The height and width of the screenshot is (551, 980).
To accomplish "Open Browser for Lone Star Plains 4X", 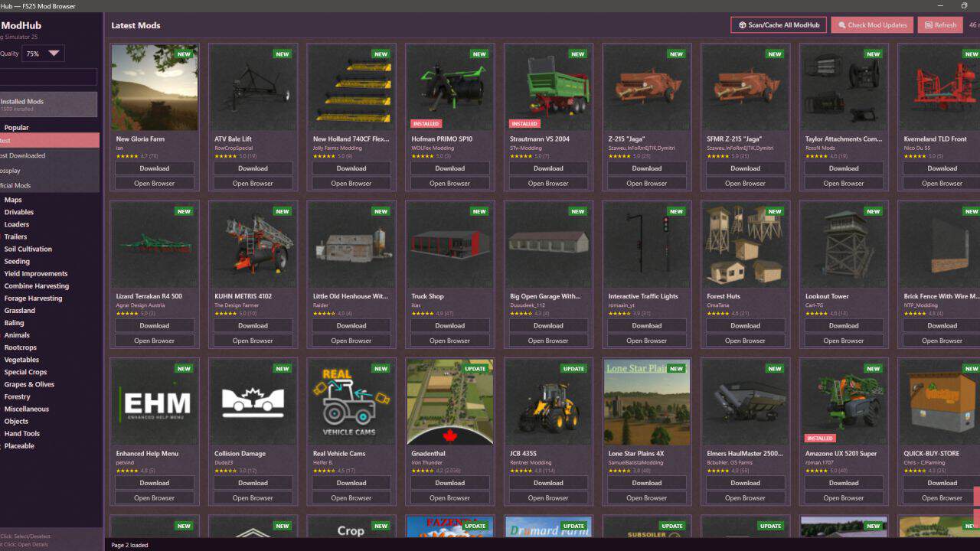I will (x=647, y=498).
